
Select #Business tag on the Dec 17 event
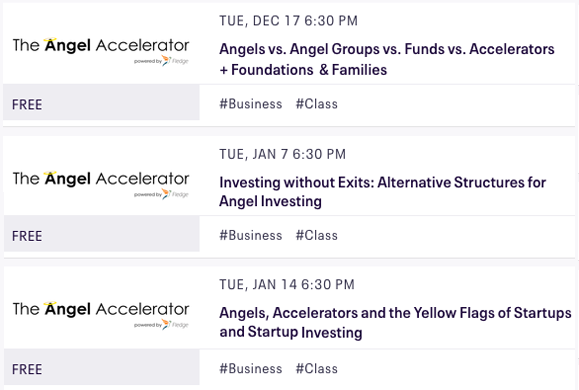[x=251, y=104]
